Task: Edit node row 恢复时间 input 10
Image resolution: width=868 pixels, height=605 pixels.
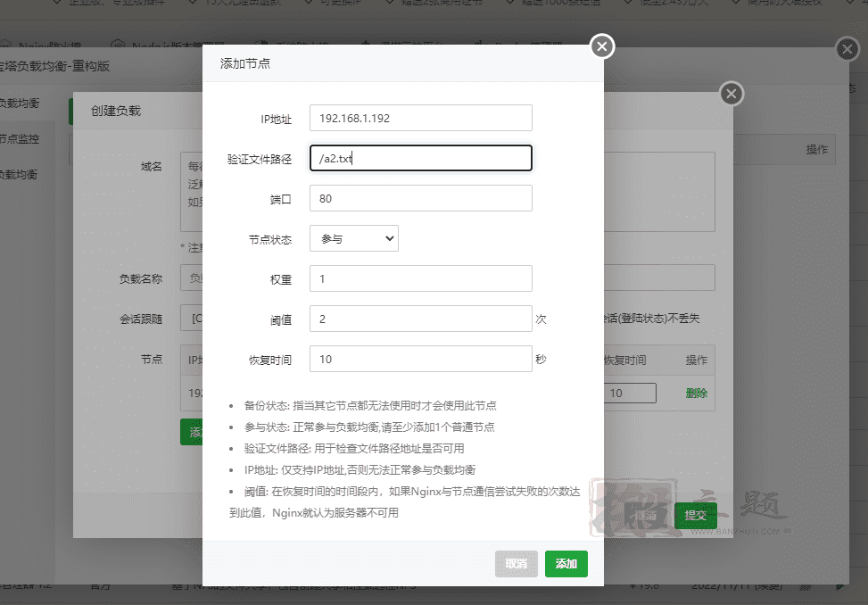Action: coord(630,393)
